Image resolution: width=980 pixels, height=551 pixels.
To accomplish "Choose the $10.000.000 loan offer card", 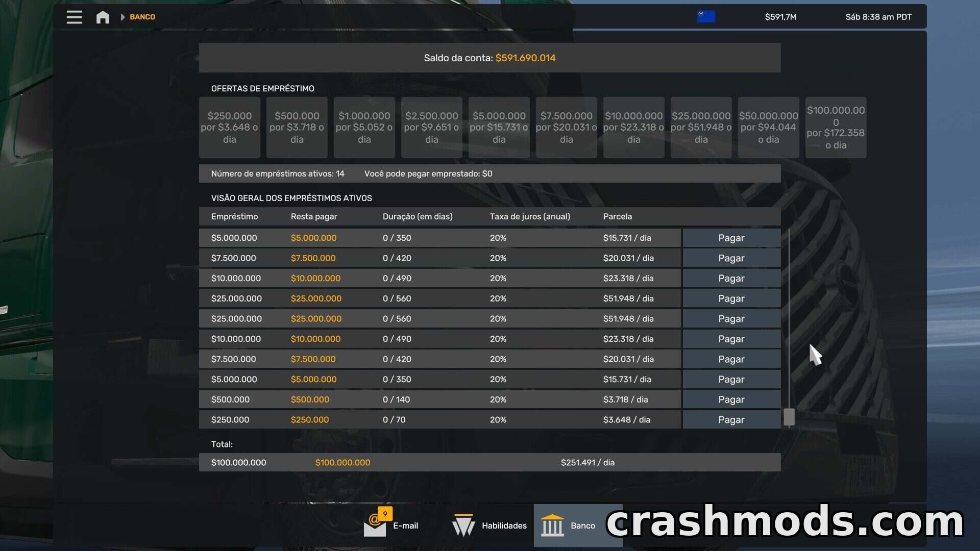I will 634,128.
